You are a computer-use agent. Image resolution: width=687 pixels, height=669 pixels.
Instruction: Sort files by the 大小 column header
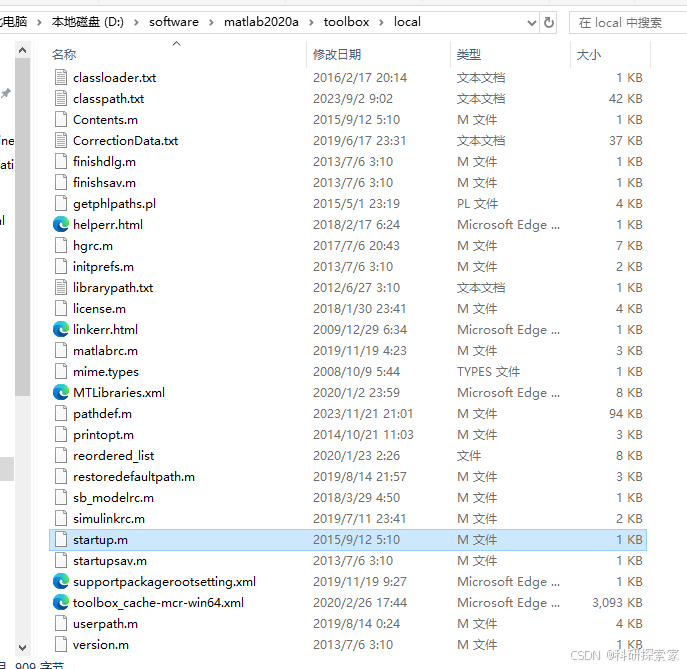pos(589,55)
